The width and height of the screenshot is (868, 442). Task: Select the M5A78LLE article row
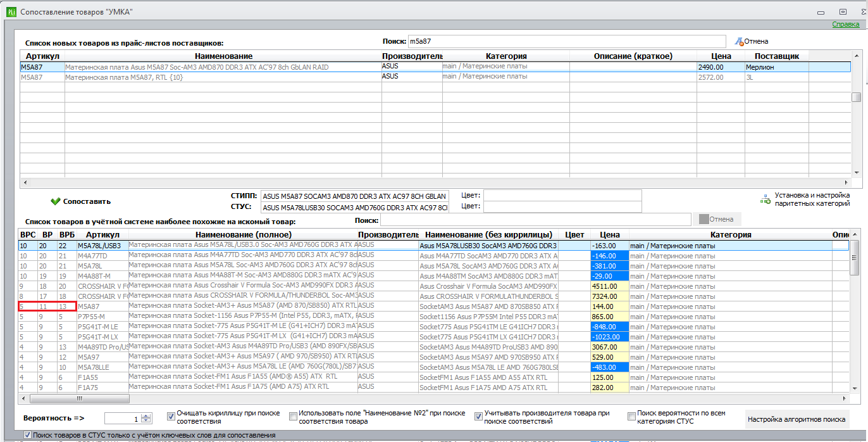pyautogui.click(x=434, y=367)
